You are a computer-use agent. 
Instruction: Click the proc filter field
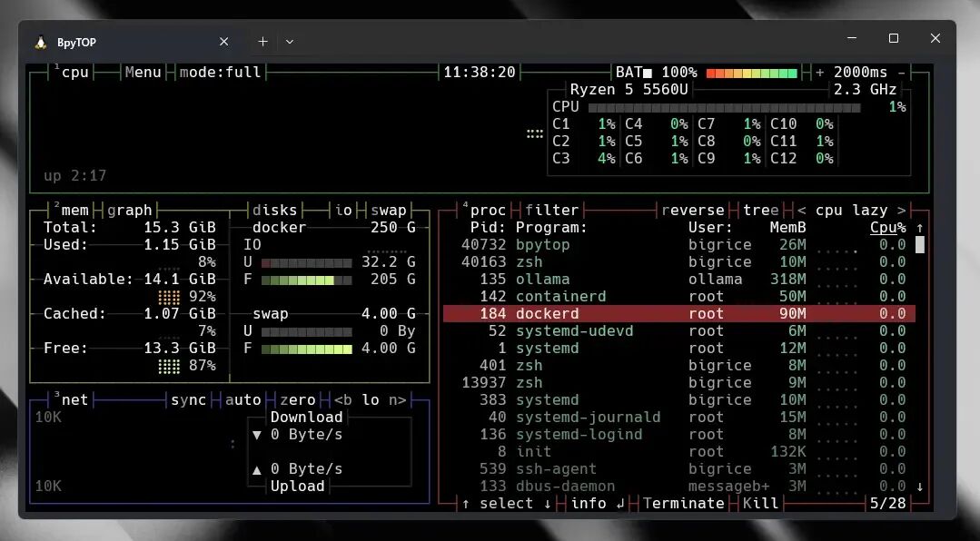(552, 210)
